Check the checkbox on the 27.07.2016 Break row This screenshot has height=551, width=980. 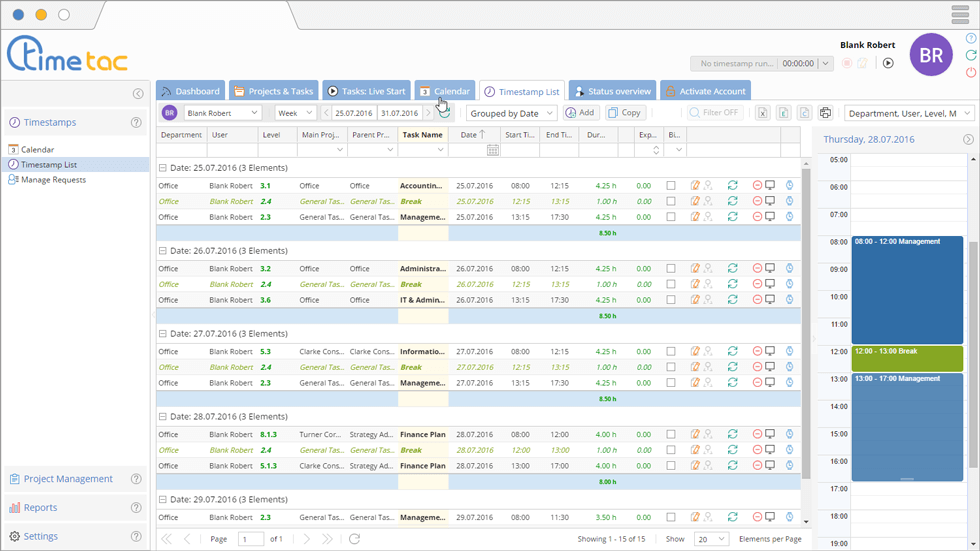[671, 367]
